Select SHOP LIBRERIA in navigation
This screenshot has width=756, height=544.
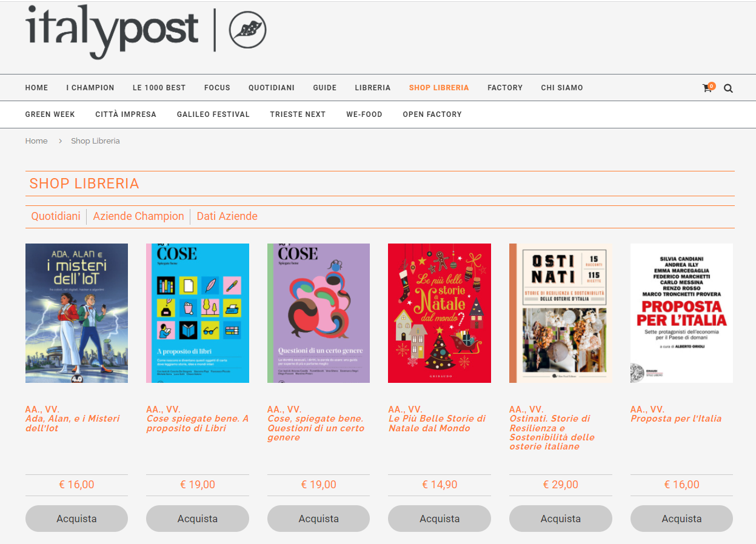tap(439, 88)
